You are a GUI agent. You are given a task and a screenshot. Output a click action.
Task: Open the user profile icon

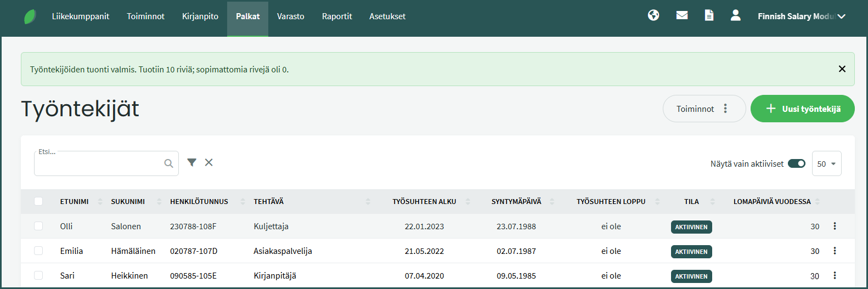point(736,15)
